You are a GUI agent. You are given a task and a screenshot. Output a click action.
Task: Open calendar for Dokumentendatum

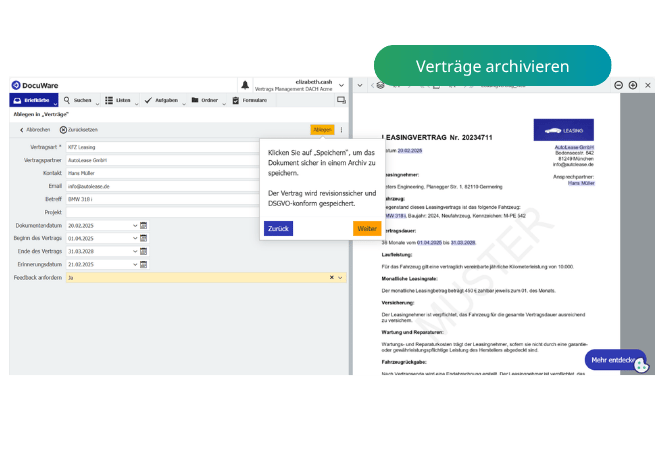144,225
